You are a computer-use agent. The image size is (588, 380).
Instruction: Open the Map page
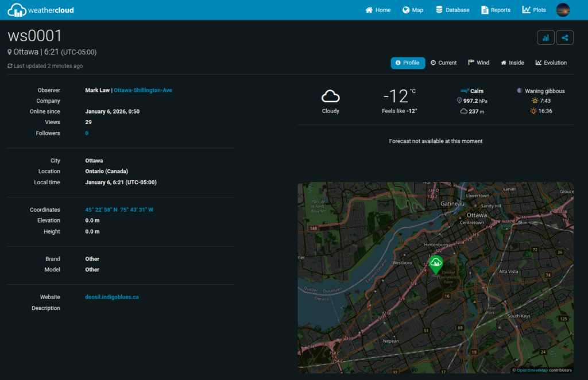click(412, 10)
